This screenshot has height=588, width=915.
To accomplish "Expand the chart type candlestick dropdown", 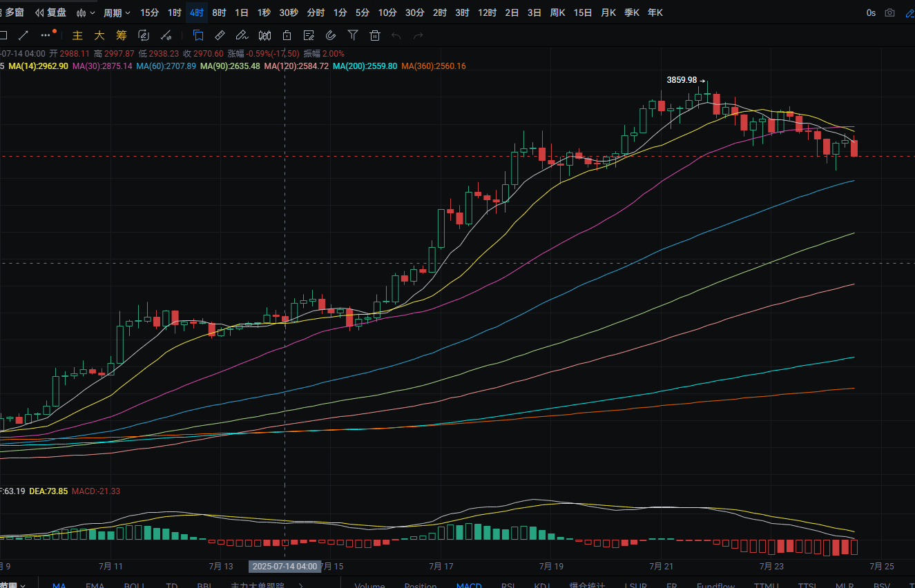I will (x=86, y=12).
